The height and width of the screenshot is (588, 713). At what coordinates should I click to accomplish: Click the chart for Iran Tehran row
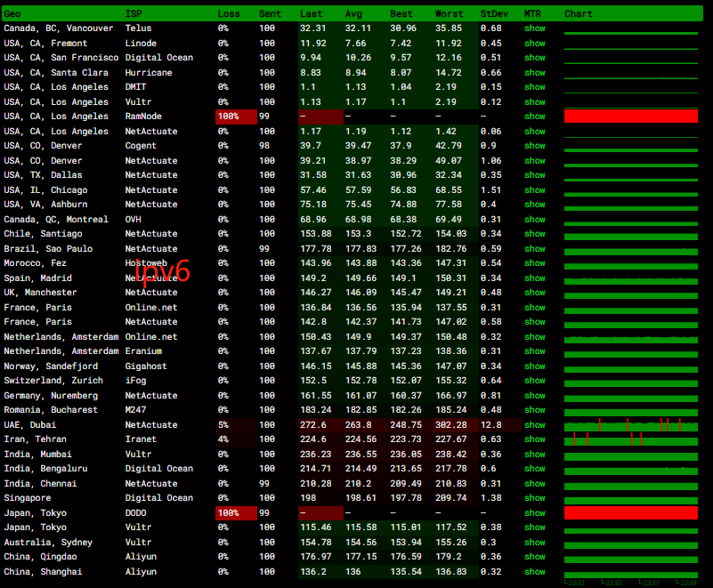coord(631,439)
